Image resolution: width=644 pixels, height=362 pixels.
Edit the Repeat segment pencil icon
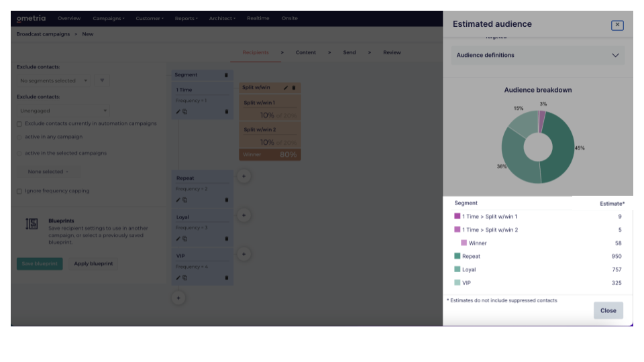pos(178,200)
